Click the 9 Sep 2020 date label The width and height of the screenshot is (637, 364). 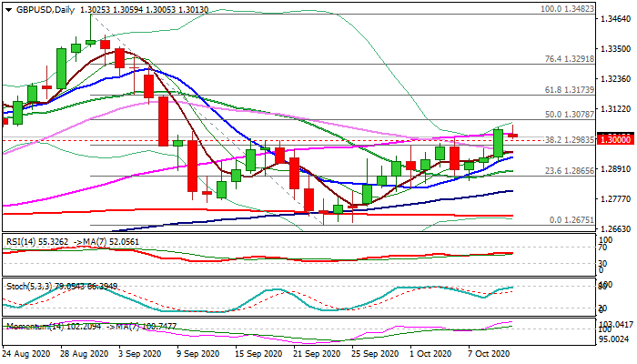199,354
